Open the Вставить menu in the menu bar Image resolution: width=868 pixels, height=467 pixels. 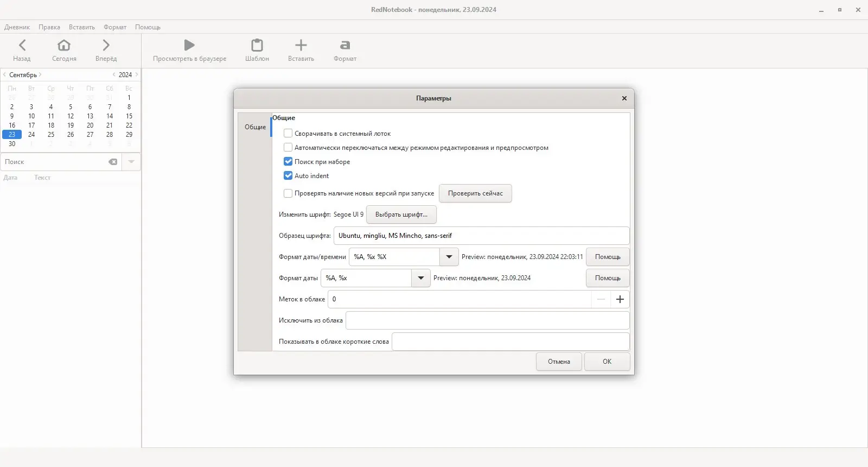(82, 27)
